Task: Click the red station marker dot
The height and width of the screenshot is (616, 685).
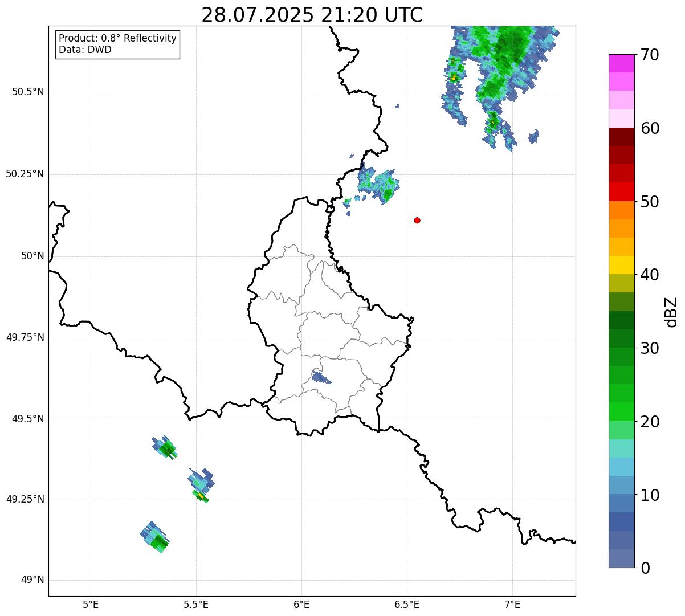Action: (x=417, y=220)
